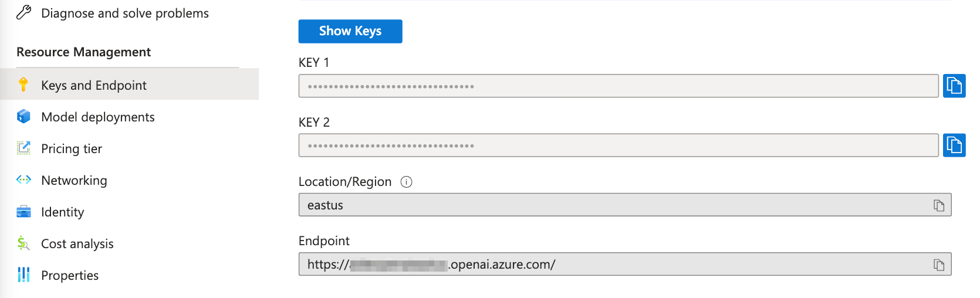The width and height of the screenshot is (980, 298).
Task: Click the key icon beside Keys and Endpoint
Action: click(23, 85)
